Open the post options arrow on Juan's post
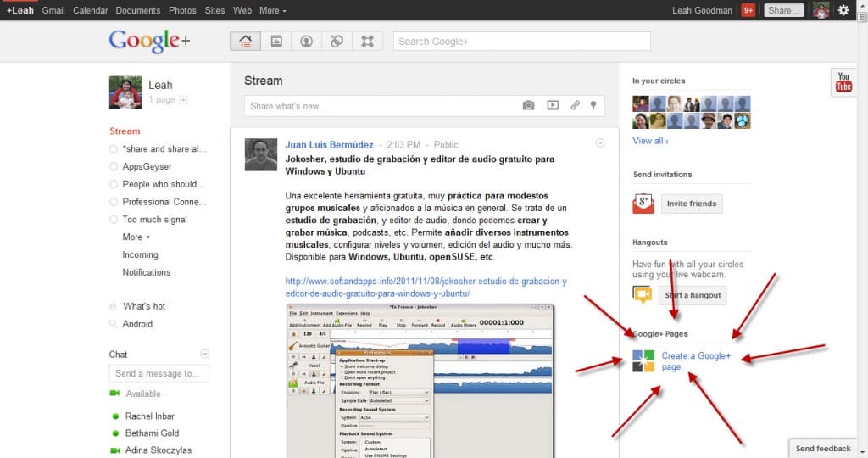 [600, 143]
